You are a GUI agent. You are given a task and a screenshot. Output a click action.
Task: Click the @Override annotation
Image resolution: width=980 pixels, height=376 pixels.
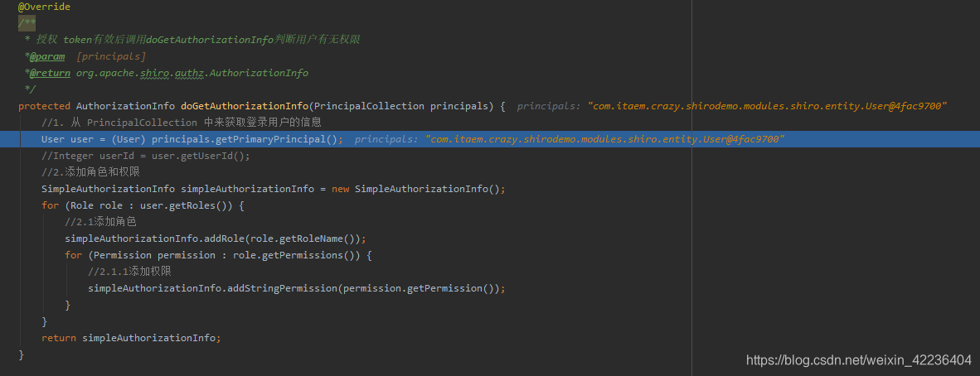tap(45, 7)
